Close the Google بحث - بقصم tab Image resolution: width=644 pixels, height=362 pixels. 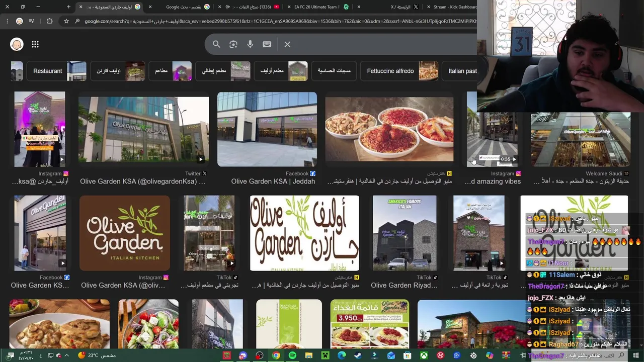click(150, 7)
